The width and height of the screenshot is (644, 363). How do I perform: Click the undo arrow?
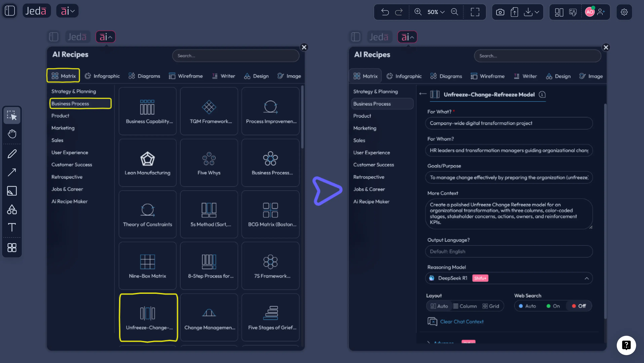pyautogui.click(x=385, y=12)
